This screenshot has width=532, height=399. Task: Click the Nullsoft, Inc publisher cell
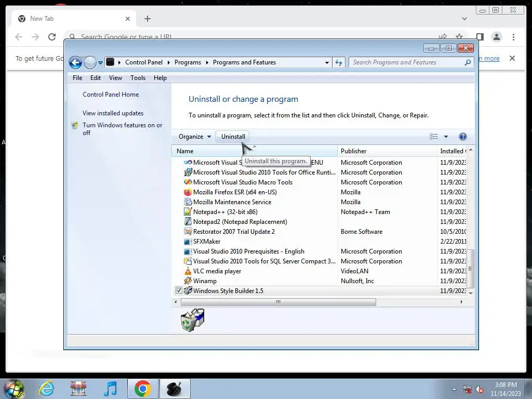(357, 281)
